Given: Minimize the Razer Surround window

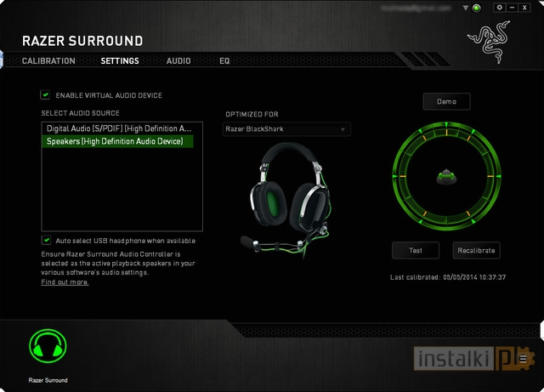Looking at the screenshot, I should pos(512,8).
